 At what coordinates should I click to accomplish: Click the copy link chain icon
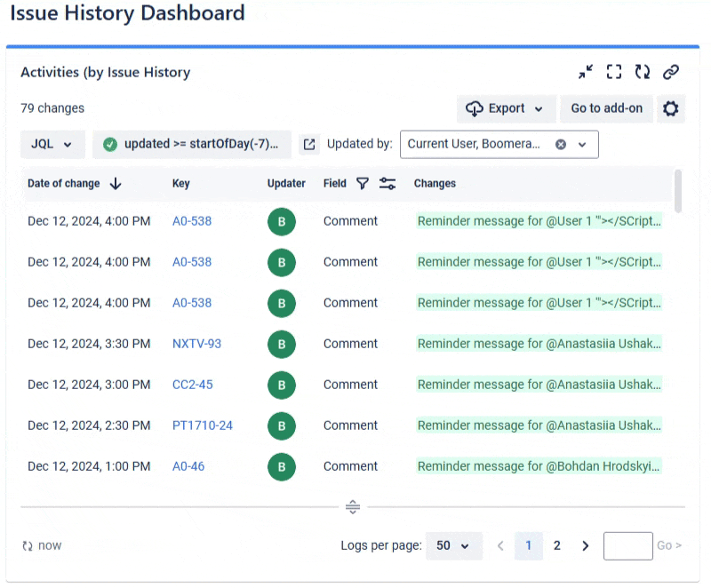coord(672,72)
